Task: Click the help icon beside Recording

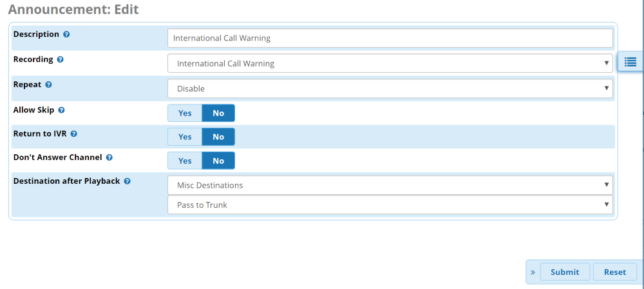Action: 60,59
